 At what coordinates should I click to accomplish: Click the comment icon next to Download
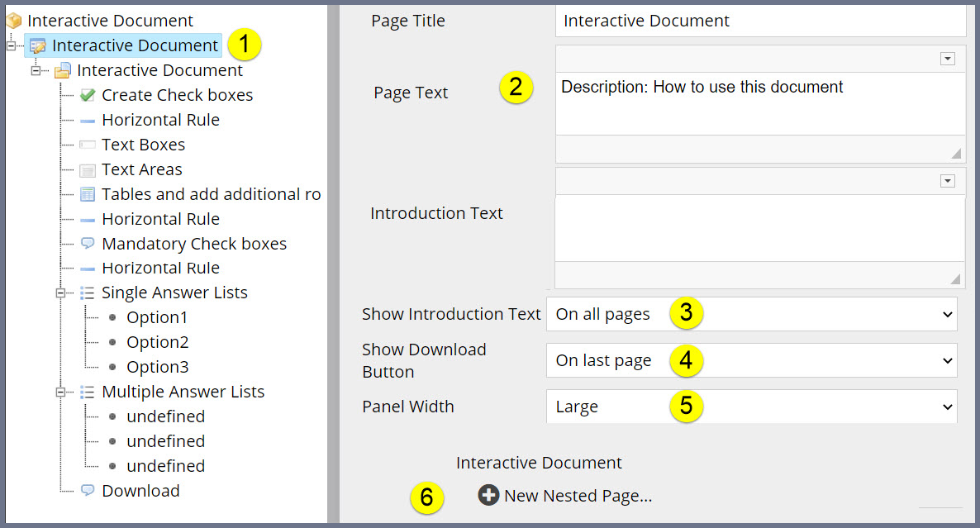click(x=87, y=490)
